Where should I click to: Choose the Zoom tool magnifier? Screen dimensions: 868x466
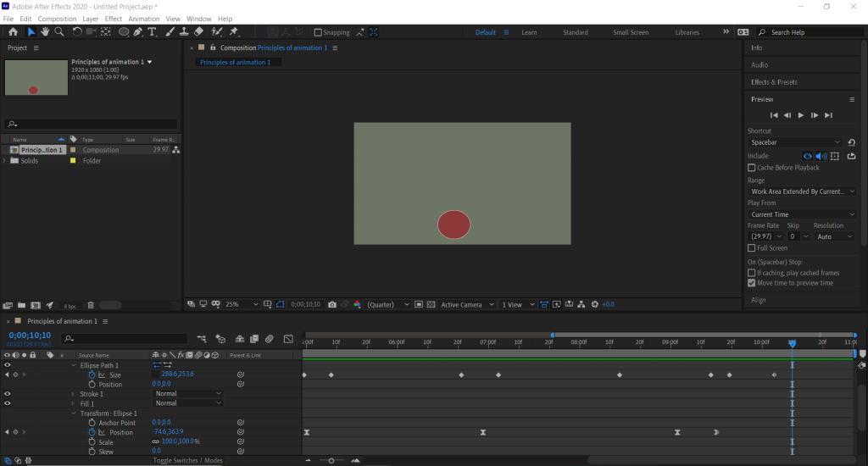click(x=59, y=32)
